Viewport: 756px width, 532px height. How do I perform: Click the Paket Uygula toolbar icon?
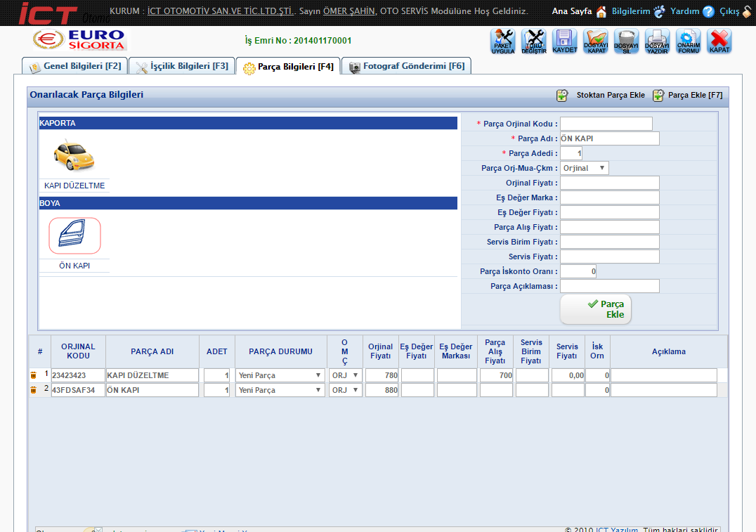tap(502, 41)
